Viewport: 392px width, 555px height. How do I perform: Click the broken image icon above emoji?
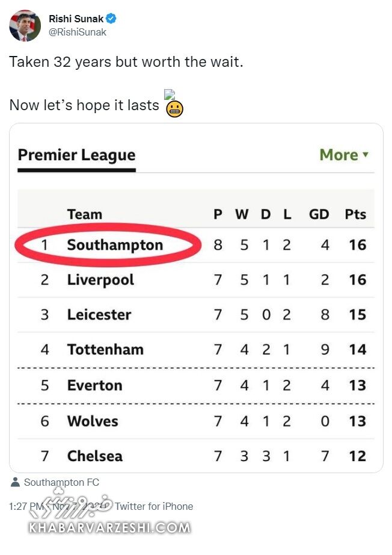(x=170, y=95)
